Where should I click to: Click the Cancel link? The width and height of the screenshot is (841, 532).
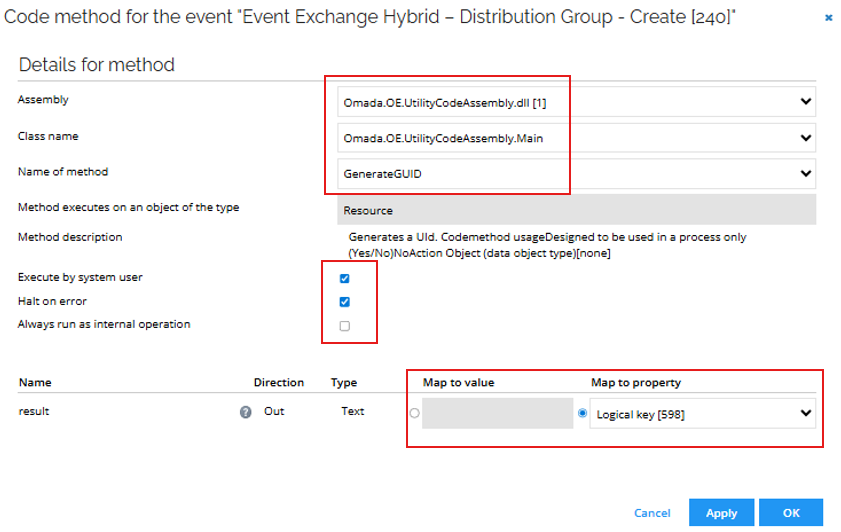652,513
